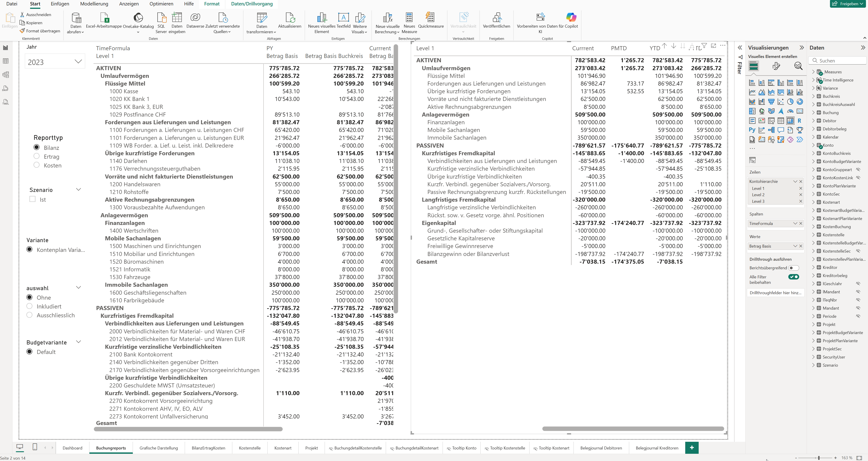Select the Ertrag report type
Image resolution: width=868 pixels, height=461 pixels.
(x=37, y=156)
